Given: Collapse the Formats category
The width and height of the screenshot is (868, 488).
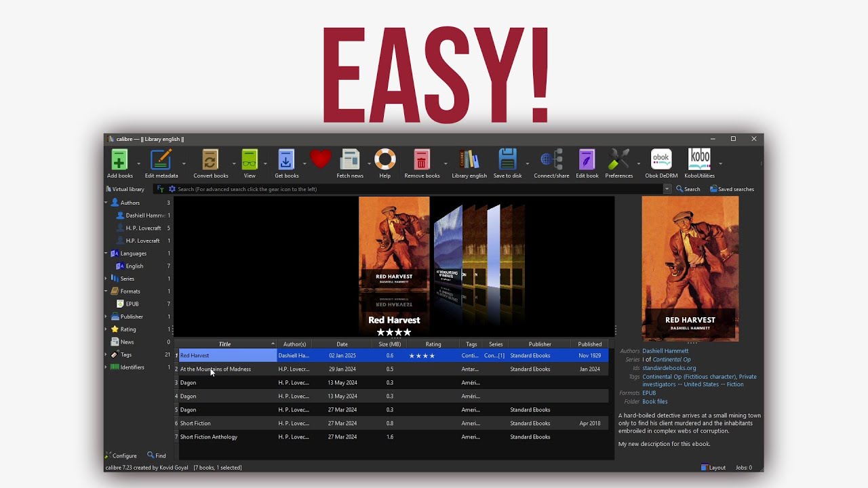Looking at the screenshot, I should point(106,291).
